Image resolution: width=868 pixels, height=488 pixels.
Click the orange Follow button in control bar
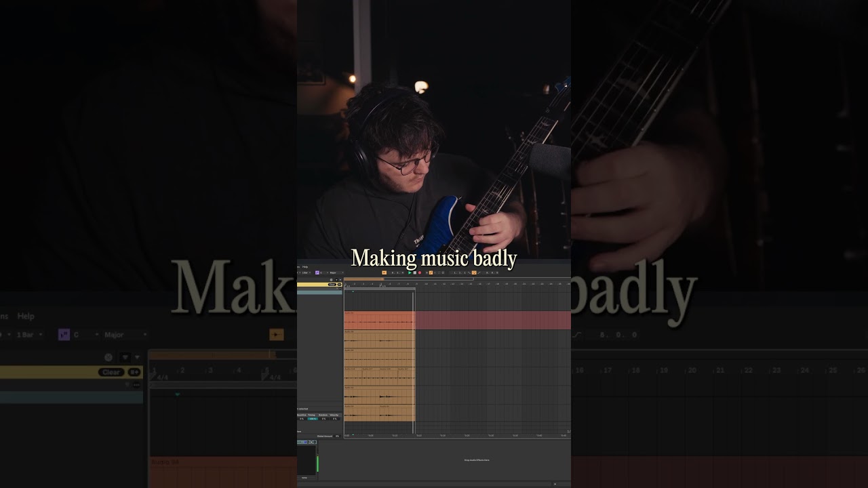pos(384,272)
